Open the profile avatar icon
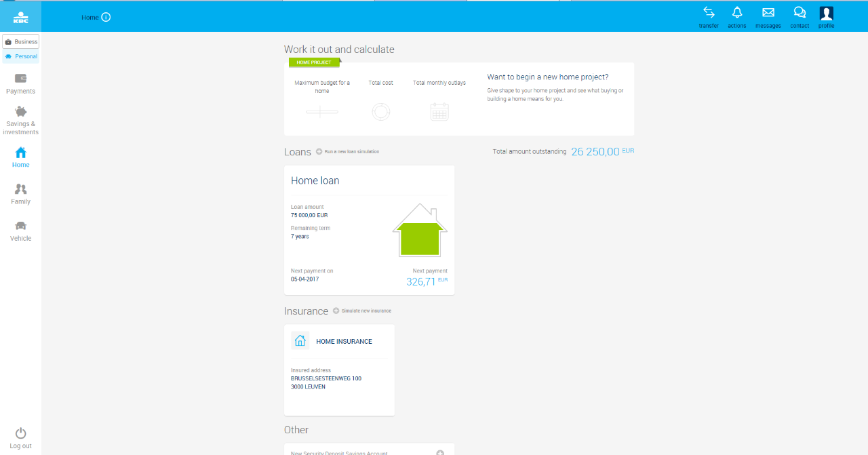Image resolution: width=868 pixels, height=455 pixels. click(826, 13)
